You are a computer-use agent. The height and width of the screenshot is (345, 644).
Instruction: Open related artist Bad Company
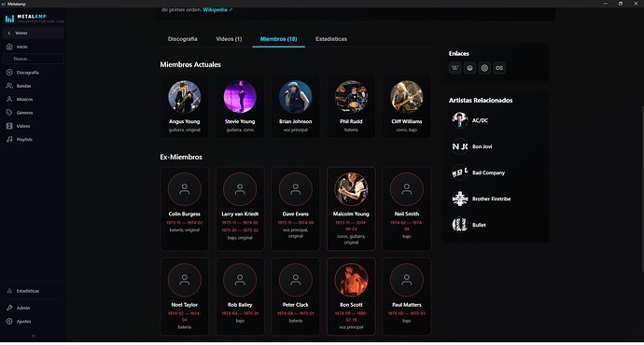(495, 172)
